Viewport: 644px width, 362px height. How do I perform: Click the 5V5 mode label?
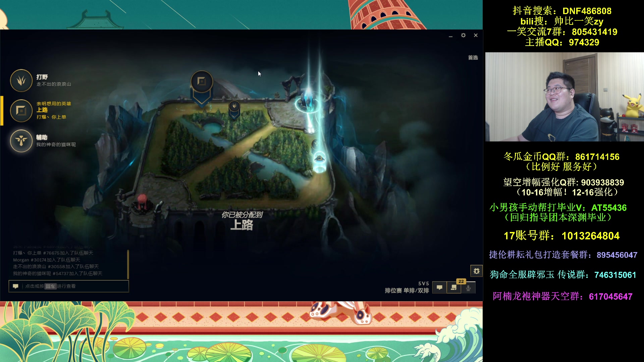pyautogui.click(x=424, y=284)
